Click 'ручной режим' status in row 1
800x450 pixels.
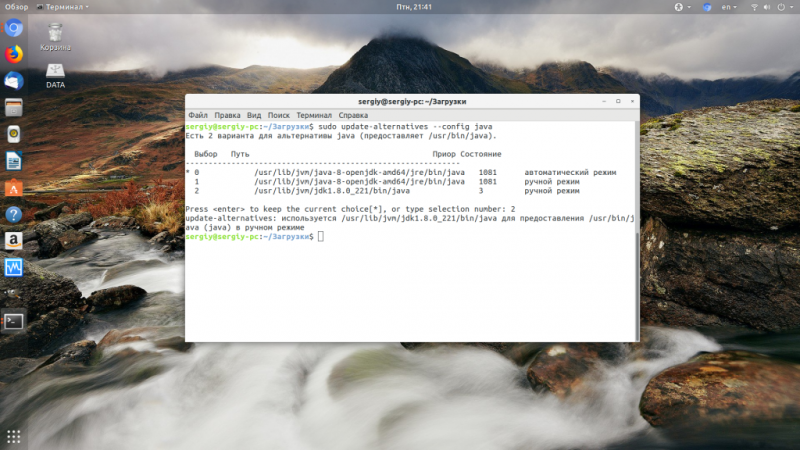(x=552, y=182)
